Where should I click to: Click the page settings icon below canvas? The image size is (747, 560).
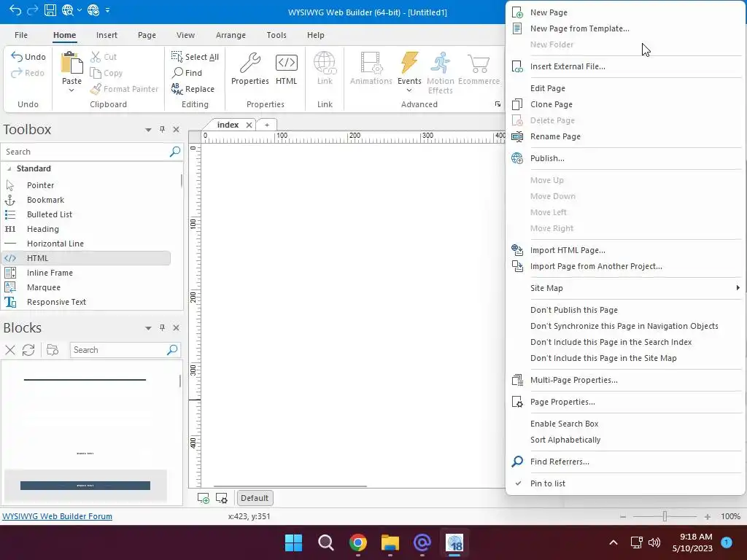click(x=222, y=498)
